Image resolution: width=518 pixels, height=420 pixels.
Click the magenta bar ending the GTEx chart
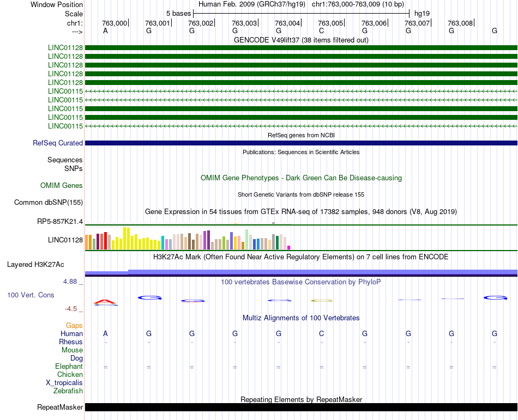click(x=289, y=247)
